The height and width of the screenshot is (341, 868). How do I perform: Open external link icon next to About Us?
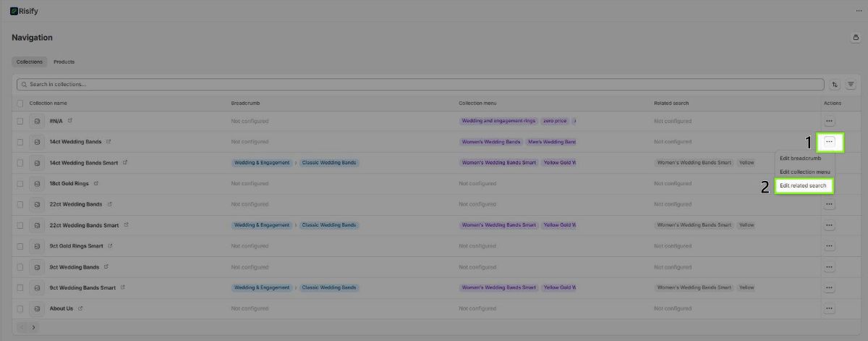point(80,308)
